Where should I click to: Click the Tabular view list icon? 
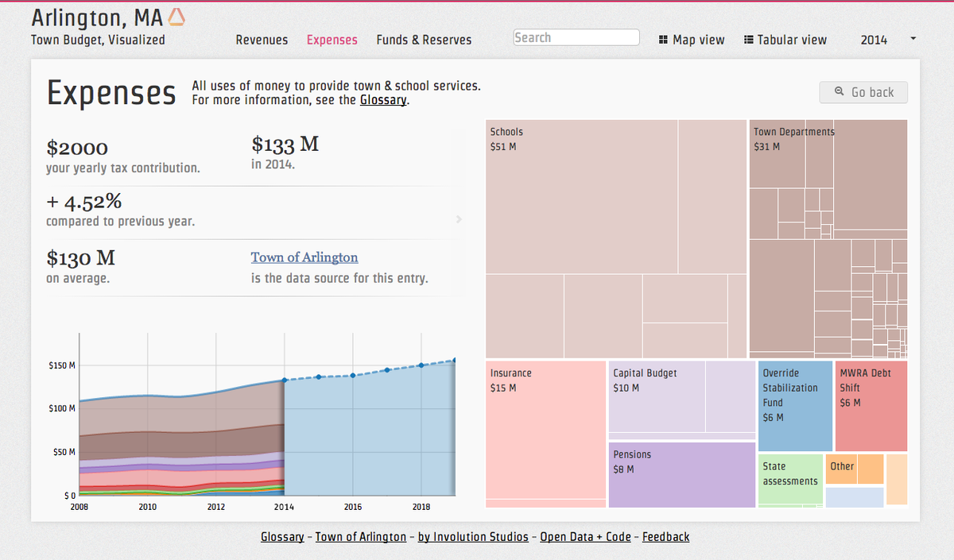click(750, 39)
